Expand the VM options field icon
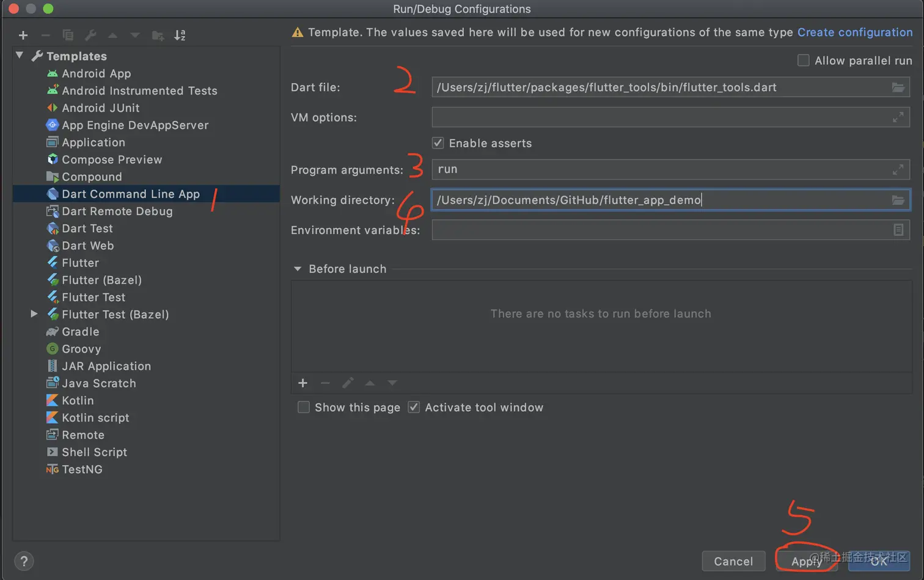The image size is (924, 580). tap(898, 117)
